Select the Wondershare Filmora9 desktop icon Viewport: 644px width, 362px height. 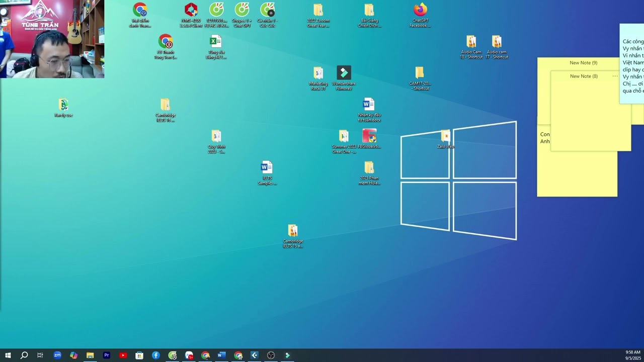344,78
